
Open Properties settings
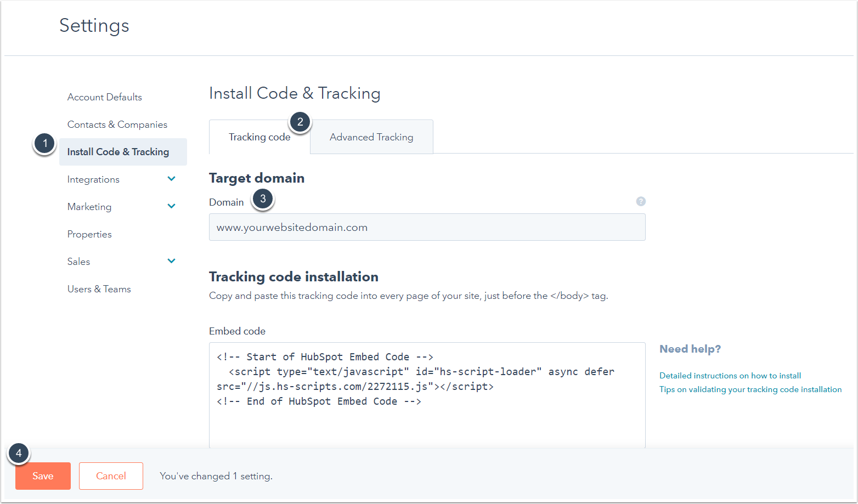pyautogui.click(x=89, y=234)
